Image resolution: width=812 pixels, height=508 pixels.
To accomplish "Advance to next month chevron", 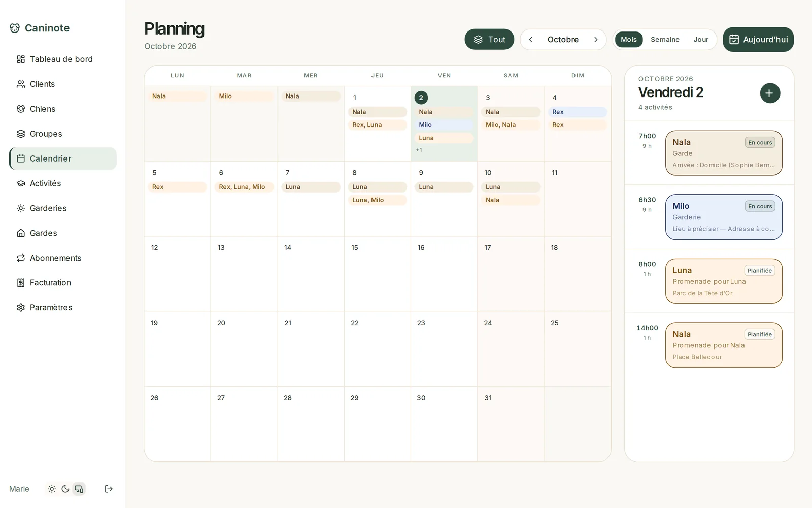I will click(x=596, y=40).
